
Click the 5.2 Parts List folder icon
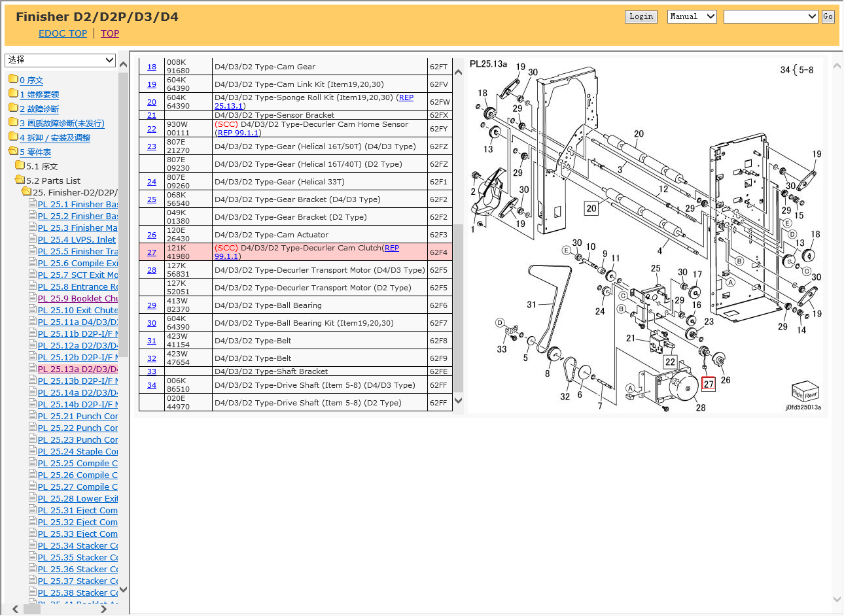coord(19,180)
